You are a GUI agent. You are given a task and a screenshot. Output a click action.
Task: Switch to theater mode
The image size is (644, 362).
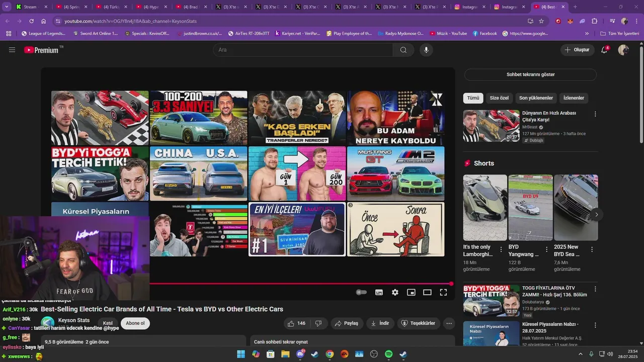click(427, 292)
